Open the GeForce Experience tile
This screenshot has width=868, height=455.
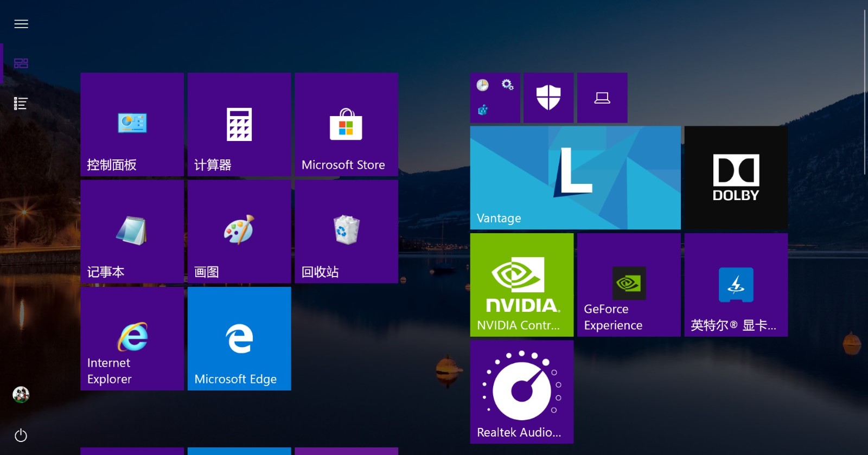[629, 285]
